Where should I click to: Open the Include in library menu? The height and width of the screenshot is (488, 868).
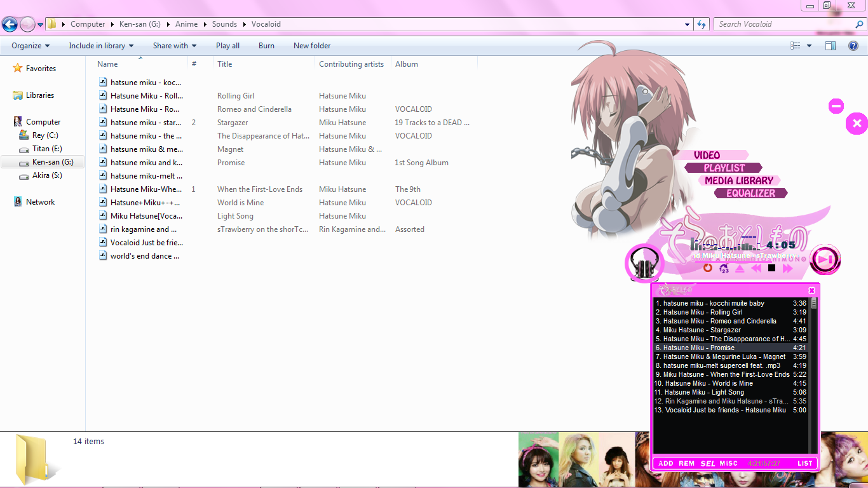[x=101, y=46]
